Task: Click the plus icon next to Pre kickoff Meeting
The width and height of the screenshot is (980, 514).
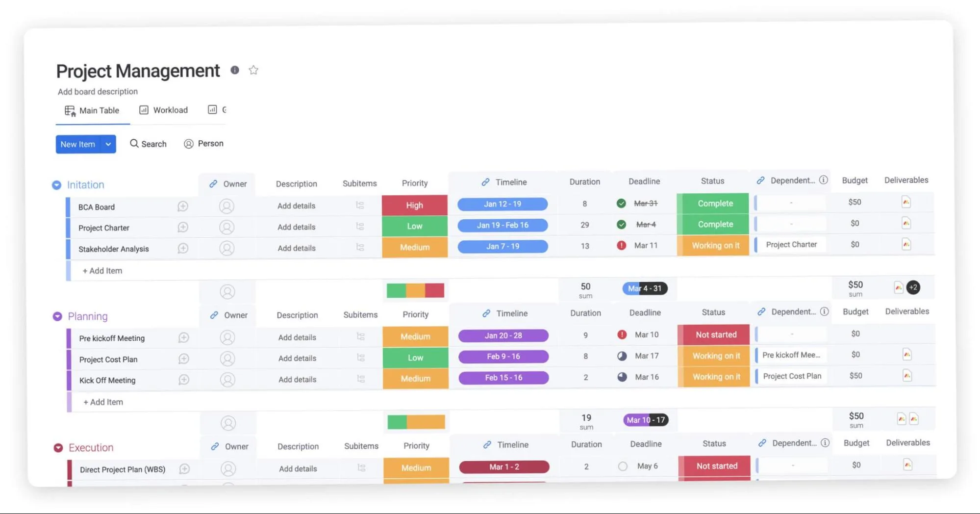Action: tap(183, 337)
